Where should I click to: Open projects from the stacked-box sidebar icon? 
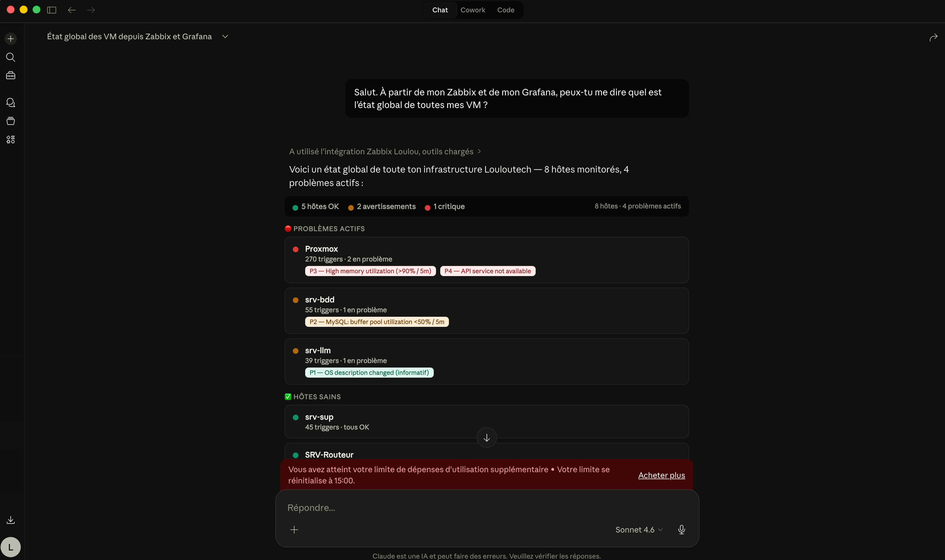pyautogui.click(x=11, y=121)
